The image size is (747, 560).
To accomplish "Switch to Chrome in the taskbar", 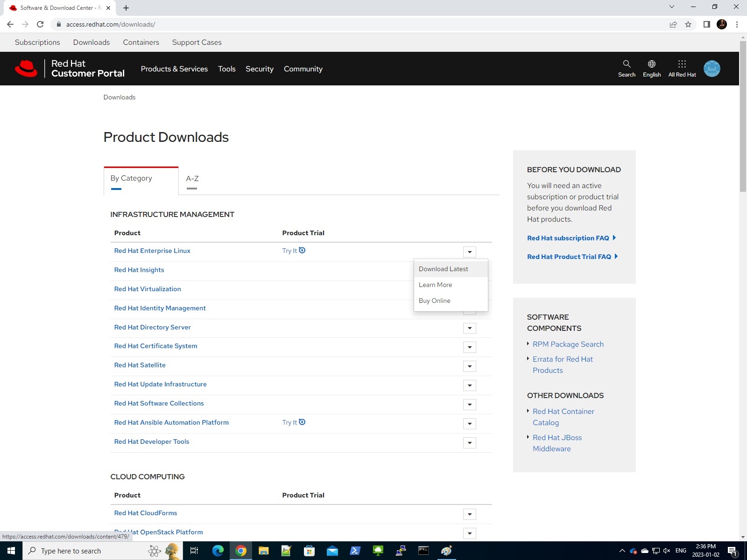I will 241,551.
